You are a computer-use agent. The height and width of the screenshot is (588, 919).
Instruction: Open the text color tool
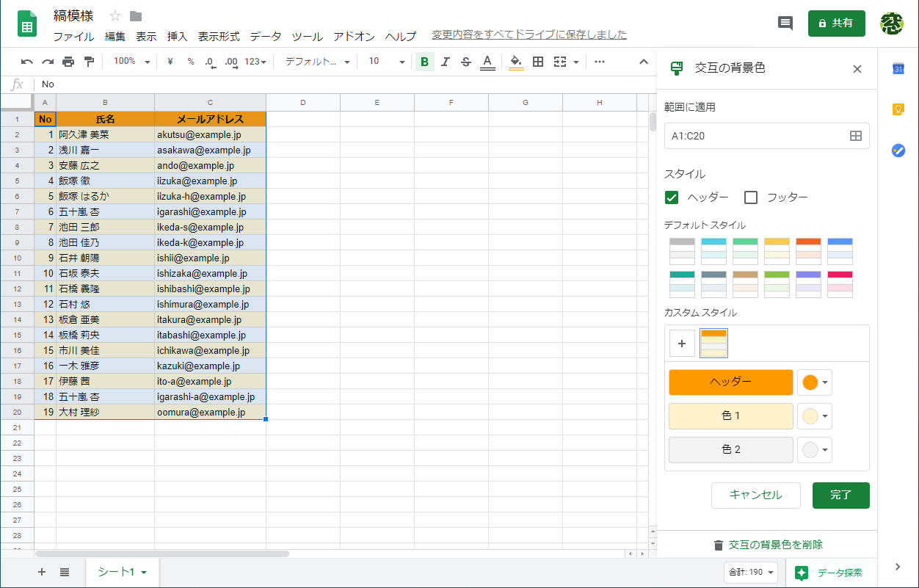point(487,62)
